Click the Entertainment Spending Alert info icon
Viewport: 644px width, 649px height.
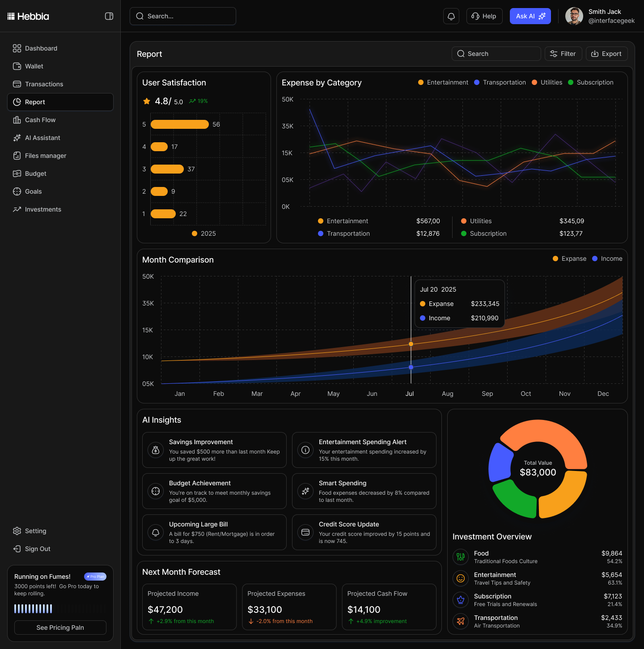[x=305, y=450]
